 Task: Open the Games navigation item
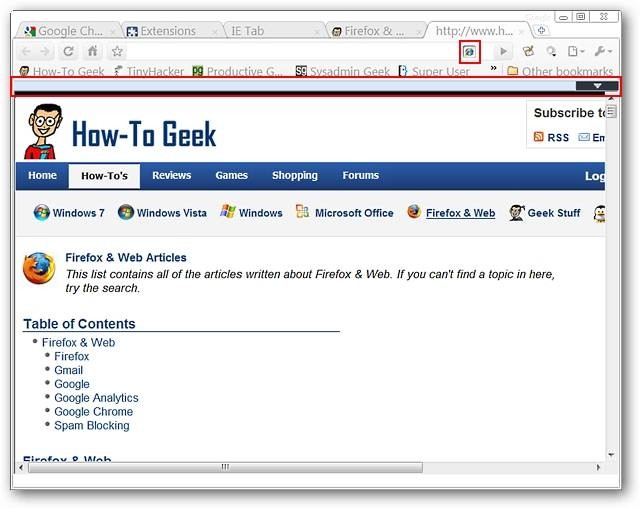coord(231,175)
